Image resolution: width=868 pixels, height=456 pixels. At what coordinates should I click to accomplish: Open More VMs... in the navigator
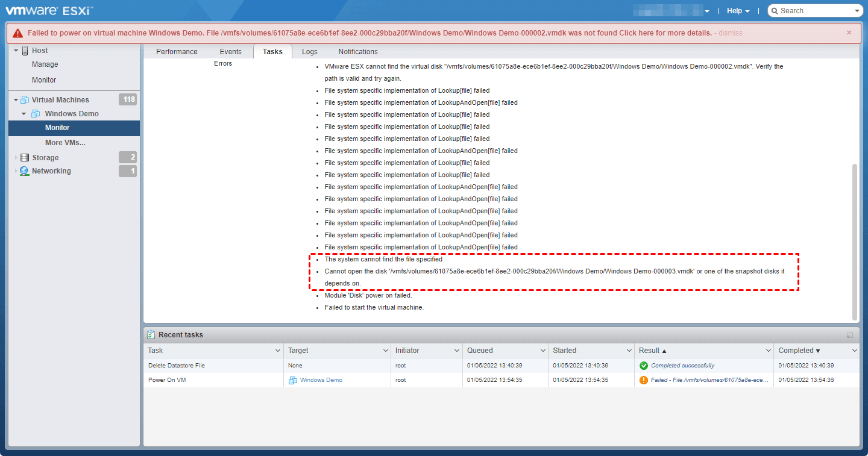tap(65, 143)
